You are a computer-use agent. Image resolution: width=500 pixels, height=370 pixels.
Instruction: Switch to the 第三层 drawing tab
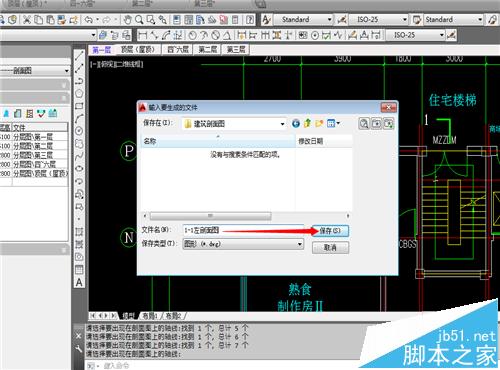tap(236, 50)
